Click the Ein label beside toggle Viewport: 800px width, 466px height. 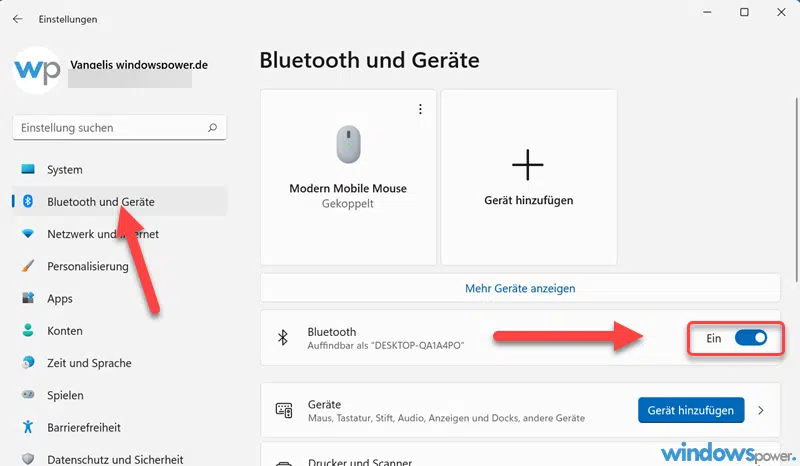(713, 338)
